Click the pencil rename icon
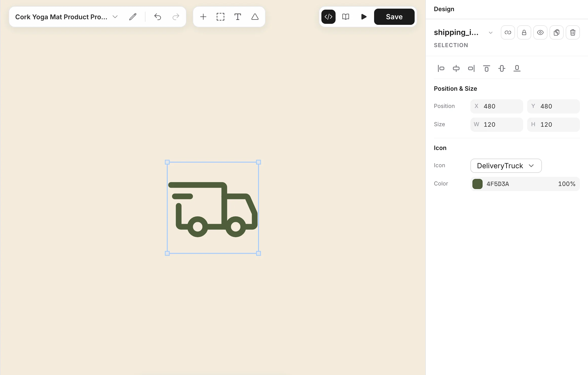The image size is (588, 375). click(x=133, y=17)
